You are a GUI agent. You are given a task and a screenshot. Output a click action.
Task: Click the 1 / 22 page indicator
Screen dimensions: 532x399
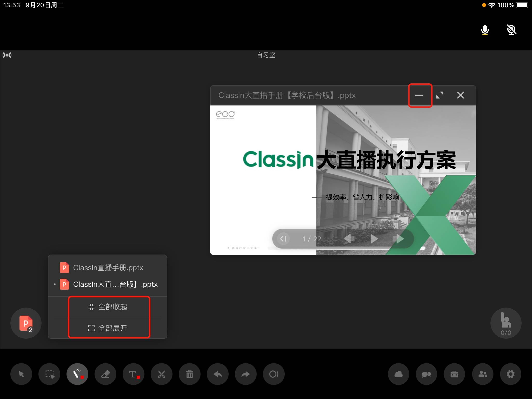click(x=312, y=239)
